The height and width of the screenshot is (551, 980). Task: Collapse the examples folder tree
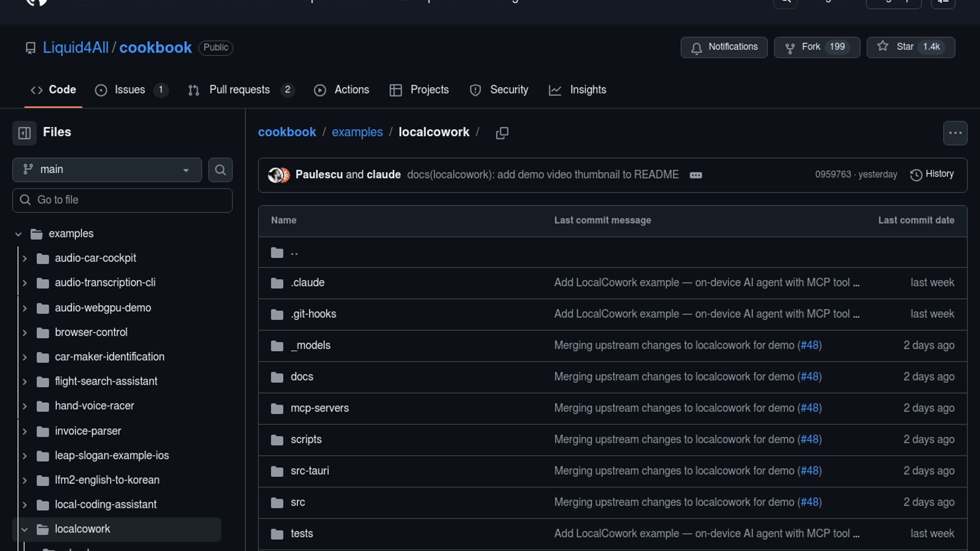click(x=18, y=234)
